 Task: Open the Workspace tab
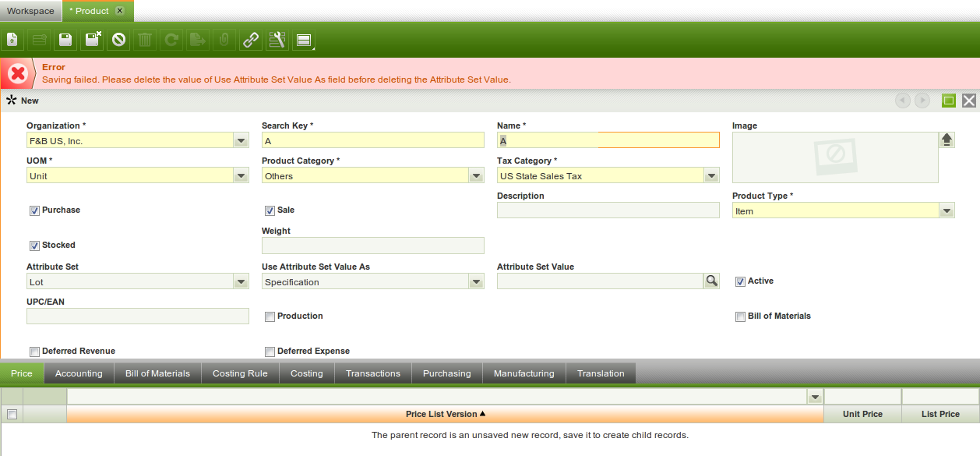[30, 11]
